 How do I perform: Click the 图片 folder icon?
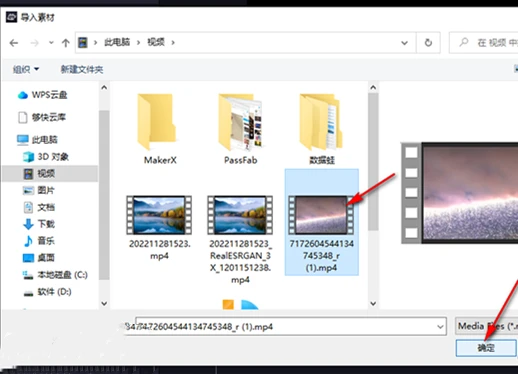(28, 191)
